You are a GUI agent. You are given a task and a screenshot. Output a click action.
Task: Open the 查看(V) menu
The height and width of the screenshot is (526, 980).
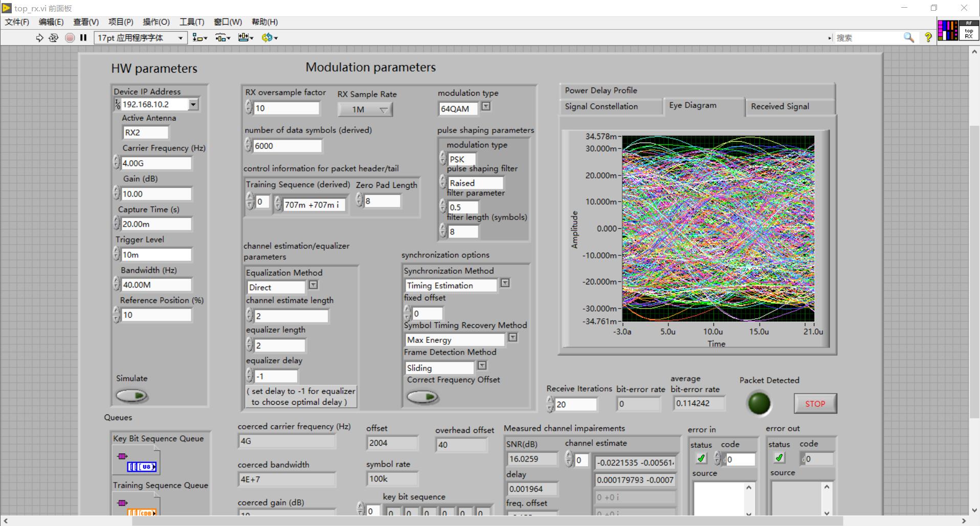[86, 22]
